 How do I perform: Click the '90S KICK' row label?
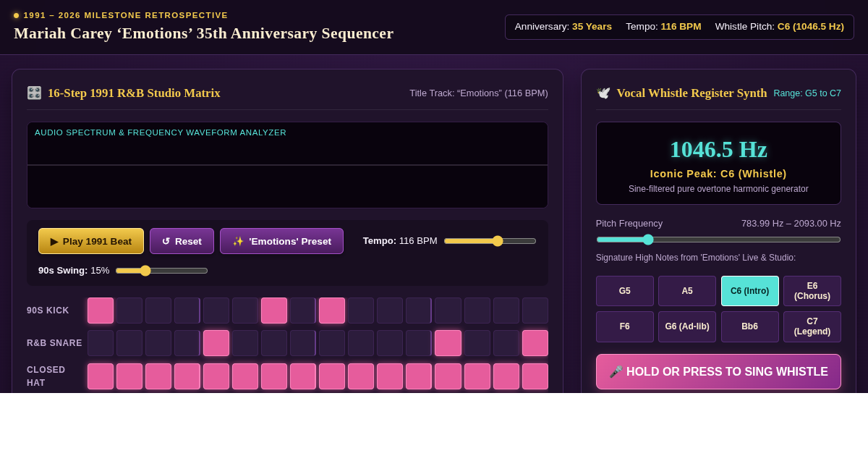pyautogui.click(x=48, y=311)
